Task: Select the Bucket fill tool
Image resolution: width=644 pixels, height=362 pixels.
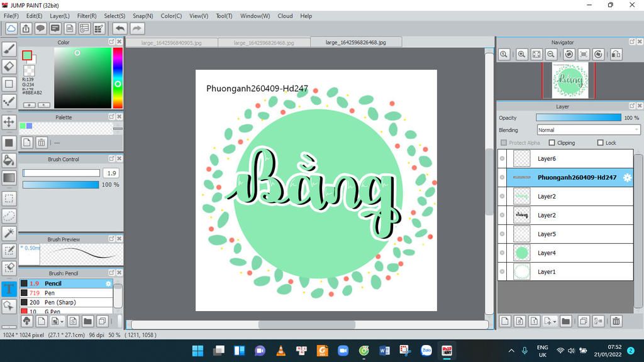Action: click(x=9, y=160)
